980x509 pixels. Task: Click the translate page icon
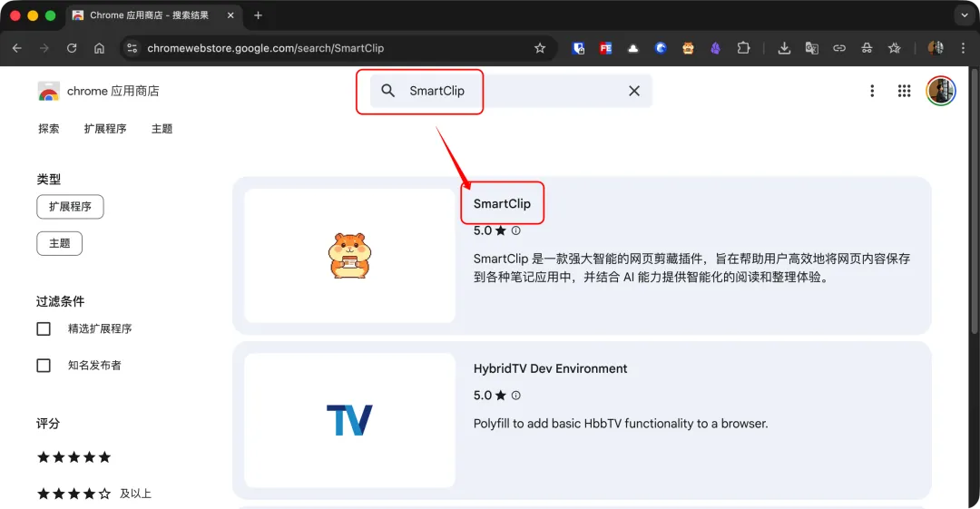coord(812,48)
